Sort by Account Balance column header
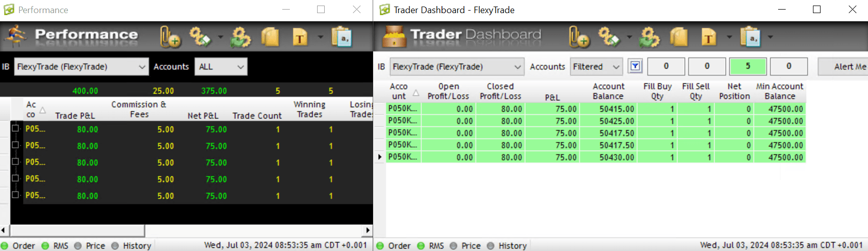This screenshot has width=868, height=251. click(608, 91)
